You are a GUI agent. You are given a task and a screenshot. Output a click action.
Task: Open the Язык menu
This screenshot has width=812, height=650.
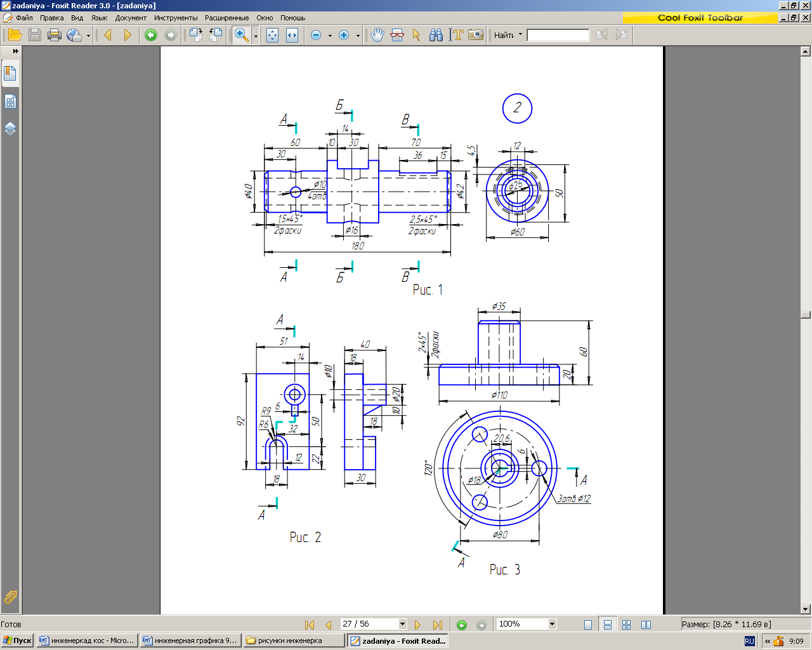[x=100, y=18]
